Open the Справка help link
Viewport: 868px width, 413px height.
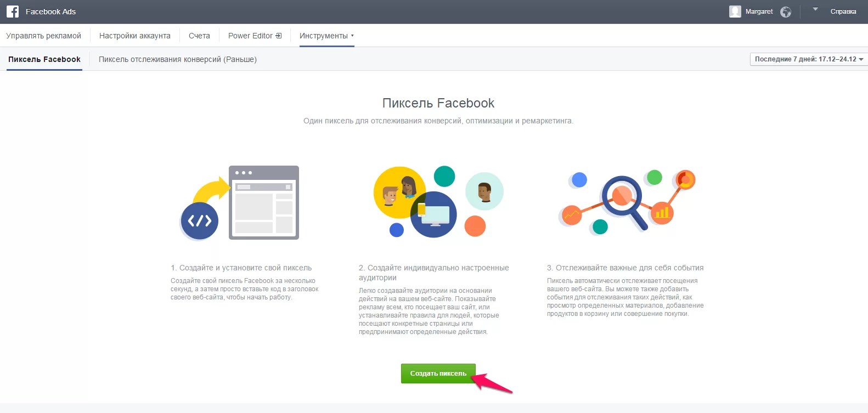843,12
